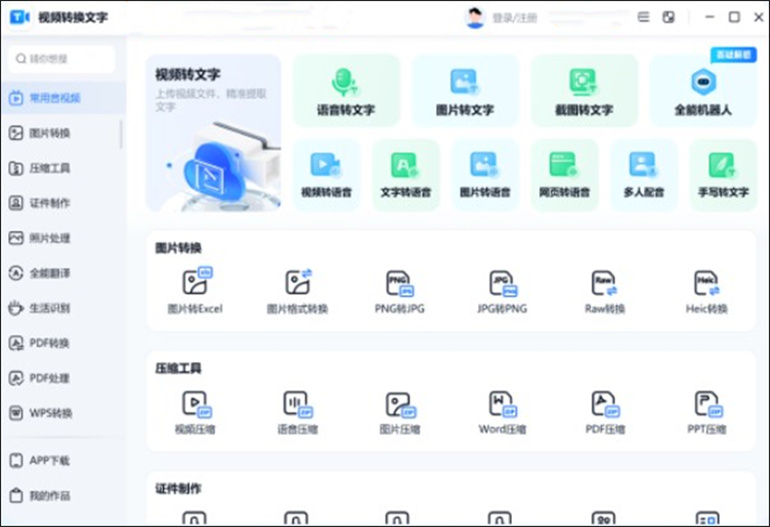Image resolution: width=770 pixels, height=527 pixels.
Task: Open the 文字转语音 tool
Action: tap(406, 175)
